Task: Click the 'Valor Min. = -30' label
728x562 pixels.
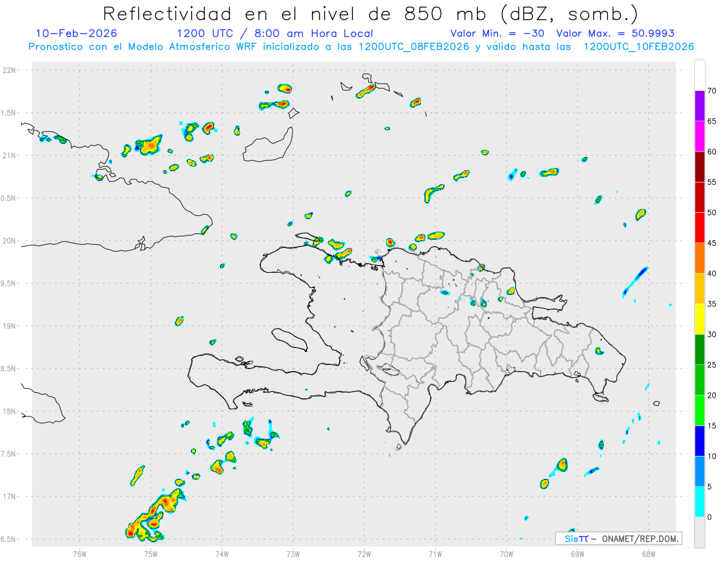Action: pos(497,33)
